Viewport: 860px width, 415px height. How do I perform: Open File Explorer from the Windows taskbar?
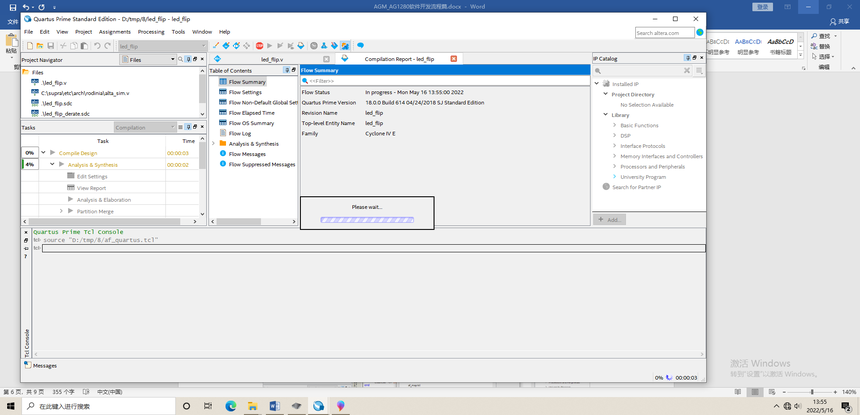[252, 406]
